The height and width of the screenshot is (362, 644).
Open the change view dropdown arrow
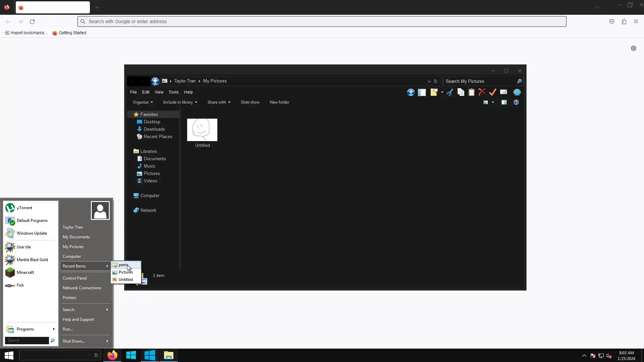493,102
